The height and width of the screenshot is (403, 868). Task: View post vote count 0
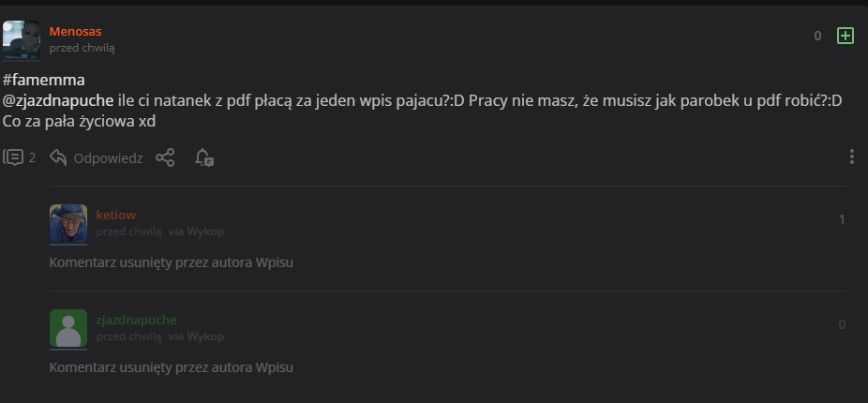(817, 36)
